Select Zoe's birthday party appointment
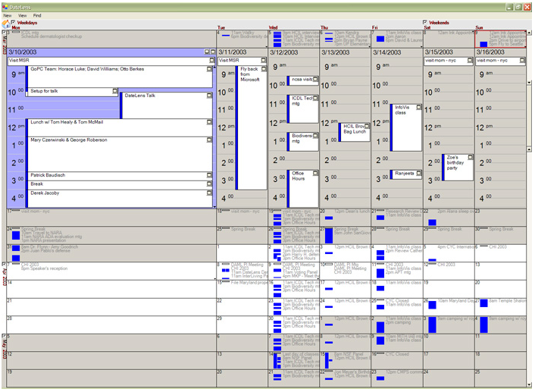Screen dimensions: 535x392 coord(458,168)
